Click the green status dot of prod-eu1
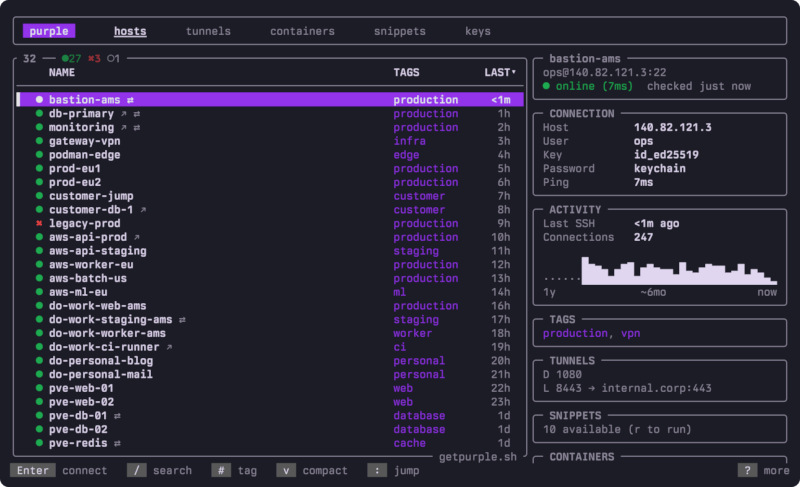 tap(39, 168)
